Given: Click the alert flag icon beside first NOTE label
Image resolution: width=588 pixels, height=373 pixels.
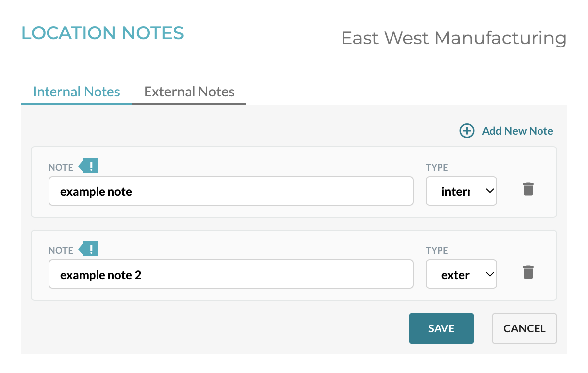Looking at the screenshot, I should pyautogui.click(x=89, y=166).
